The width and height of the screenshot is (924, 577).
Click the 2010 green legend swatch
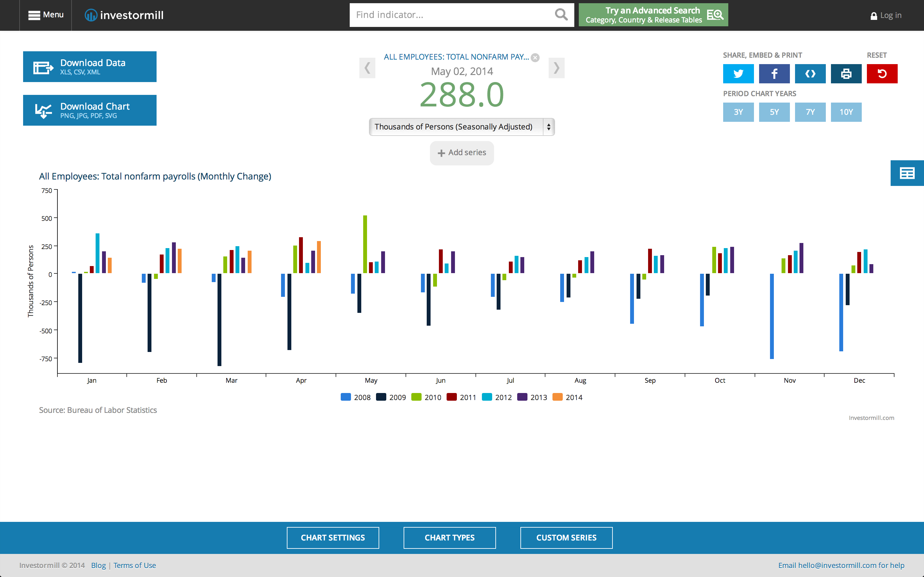(416, 397)
